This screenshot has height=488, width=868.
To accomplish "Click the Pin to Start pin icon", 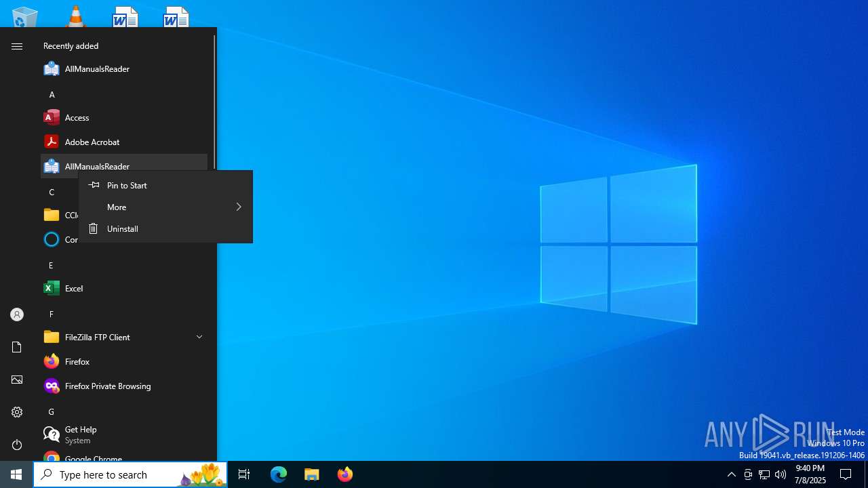I will tap(94, 185).
